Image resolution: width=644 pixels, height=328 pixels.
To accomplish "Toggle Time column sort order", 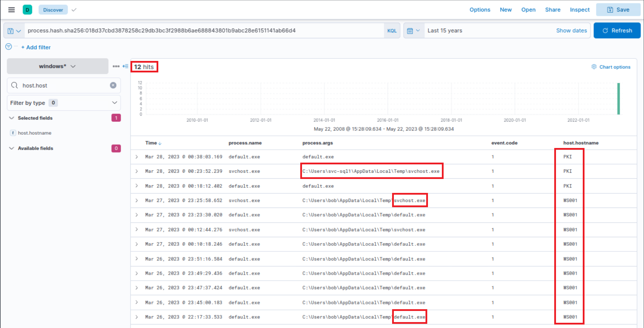I will pos(153,143).
